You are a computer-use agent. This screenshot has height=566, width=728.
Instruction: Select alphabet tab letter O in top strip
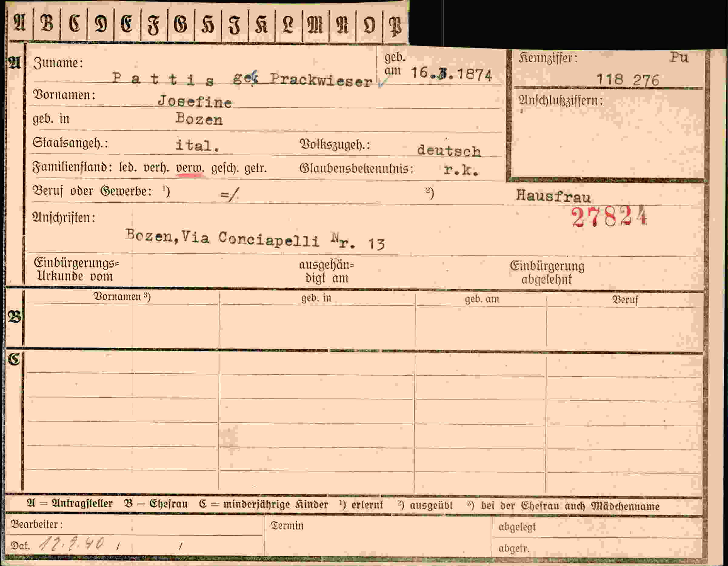(369, 26)
